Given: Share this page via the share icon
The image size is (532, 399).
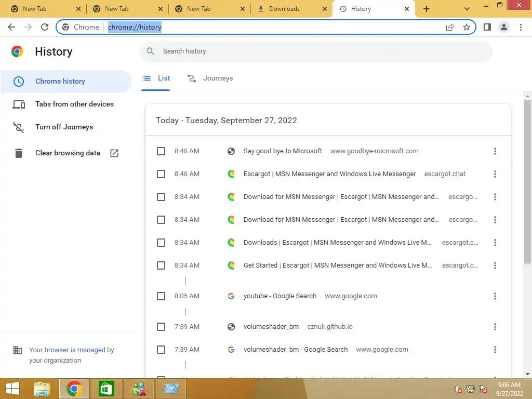Looking at the screenshot, I should [x=450, y=27].
